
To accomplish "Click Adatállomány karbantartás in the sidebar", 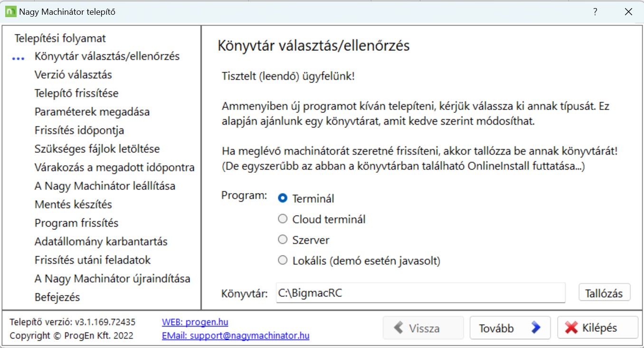I will click(101, 242).
